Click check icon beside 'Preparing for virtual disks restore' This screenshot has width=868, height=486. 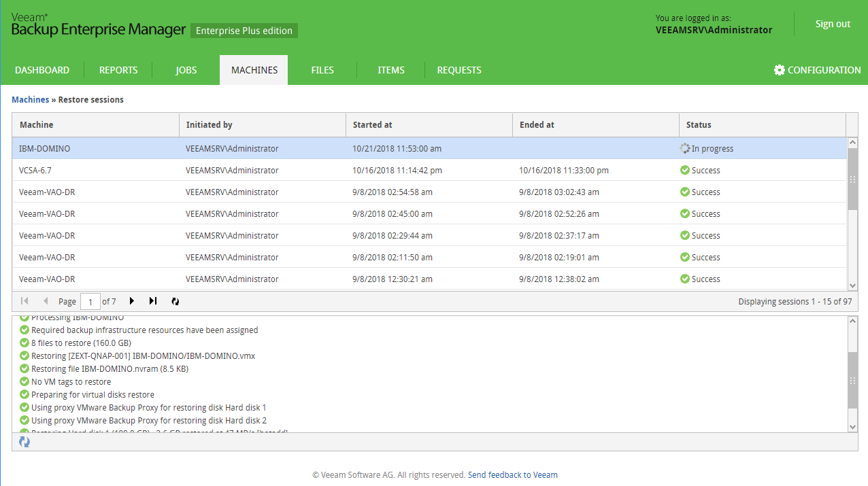[24, 394]
